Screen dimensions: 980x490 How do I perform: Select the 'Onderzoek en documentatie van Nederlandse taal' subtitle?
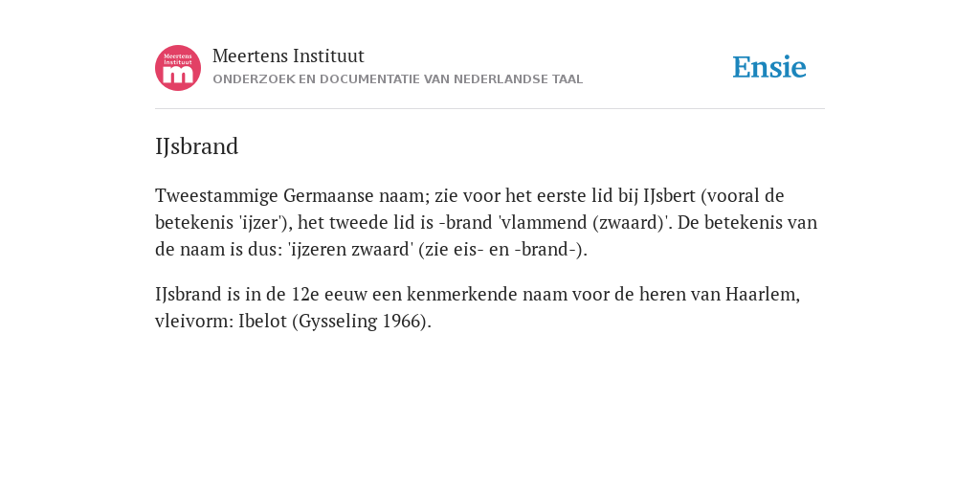(397, 79)
